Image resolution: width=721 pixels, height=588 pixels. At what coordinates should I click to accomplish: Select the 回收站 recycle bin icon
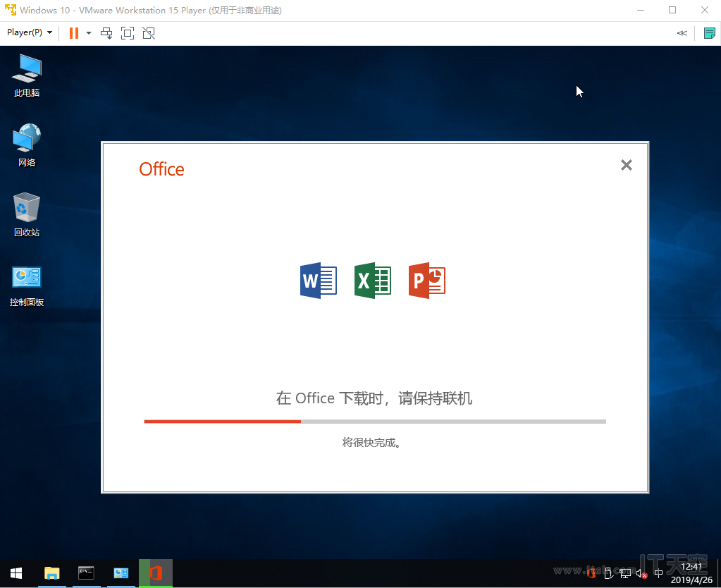coord(27,215)
